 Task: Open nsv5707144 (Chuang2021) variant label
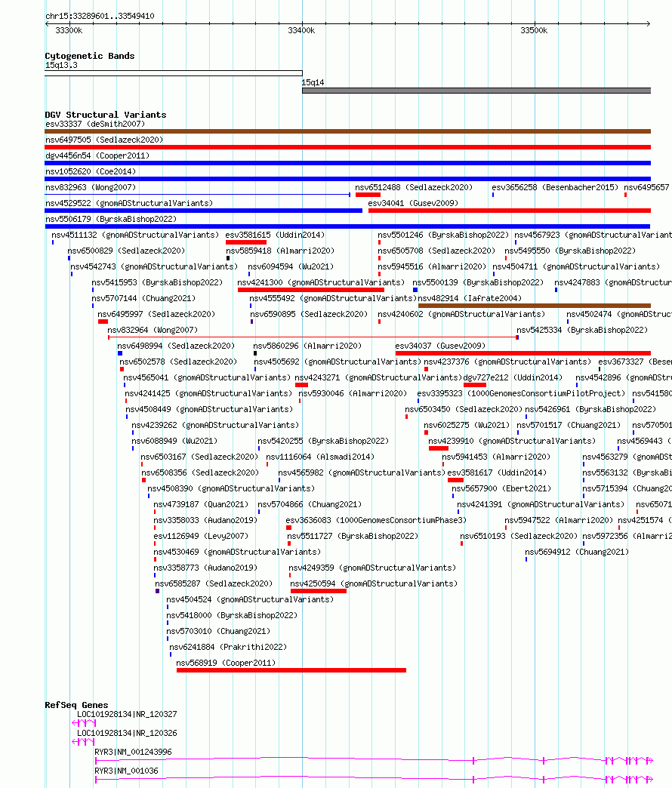pos(143,298)
